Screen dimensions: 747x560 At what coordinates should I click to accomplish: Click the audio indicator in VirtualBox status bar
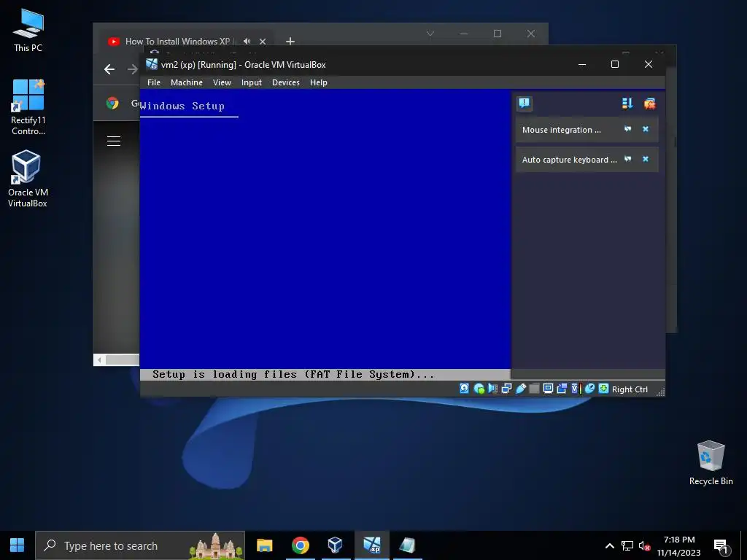point(492,389)
